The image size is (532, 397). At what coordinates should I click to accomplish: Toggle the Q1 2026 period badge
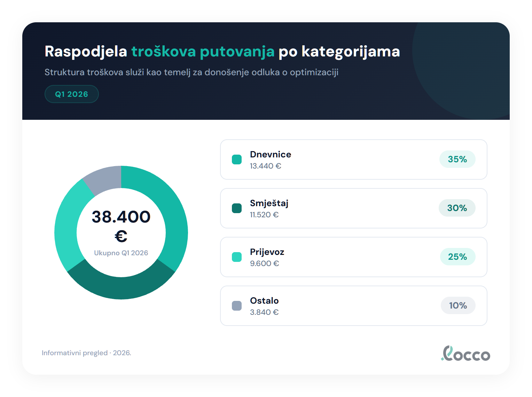point(71,94)
